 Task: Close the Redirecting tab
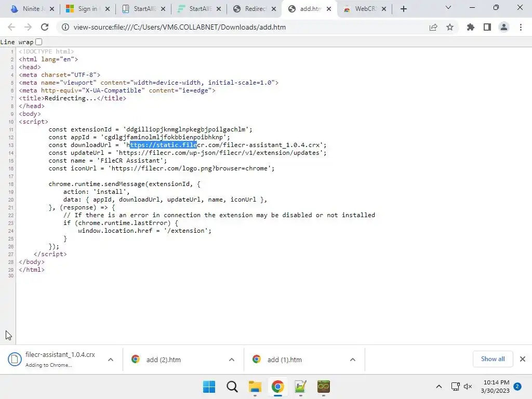274,9
